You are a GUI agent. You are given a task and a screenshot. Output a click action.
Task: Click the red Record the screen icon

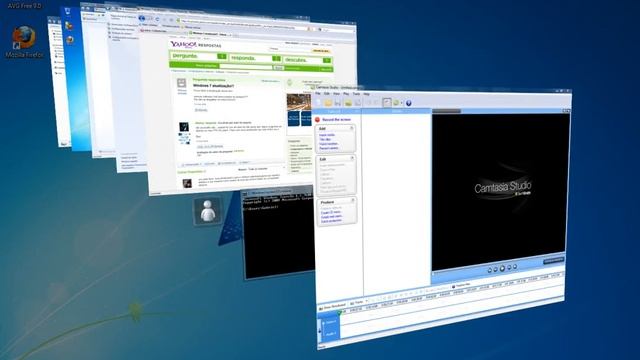(318, 120)
